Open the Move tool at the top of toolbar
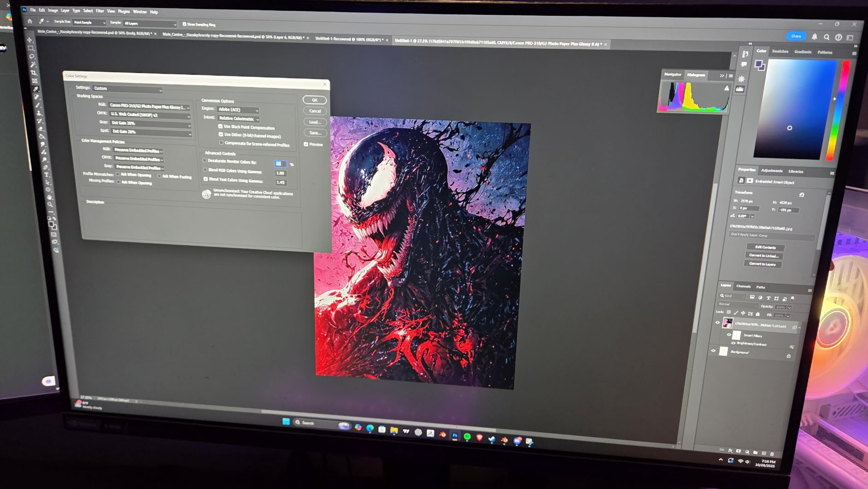The image size is (868, 489). [x=29, y=41]
